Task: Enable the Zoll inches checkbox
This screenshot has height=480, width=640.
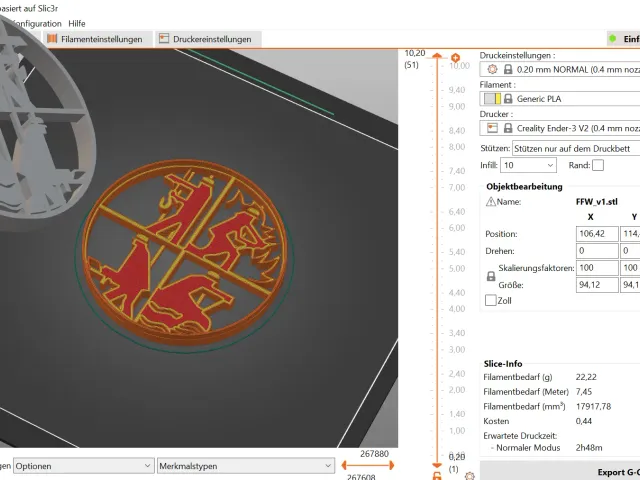Action: coord(491,300)
